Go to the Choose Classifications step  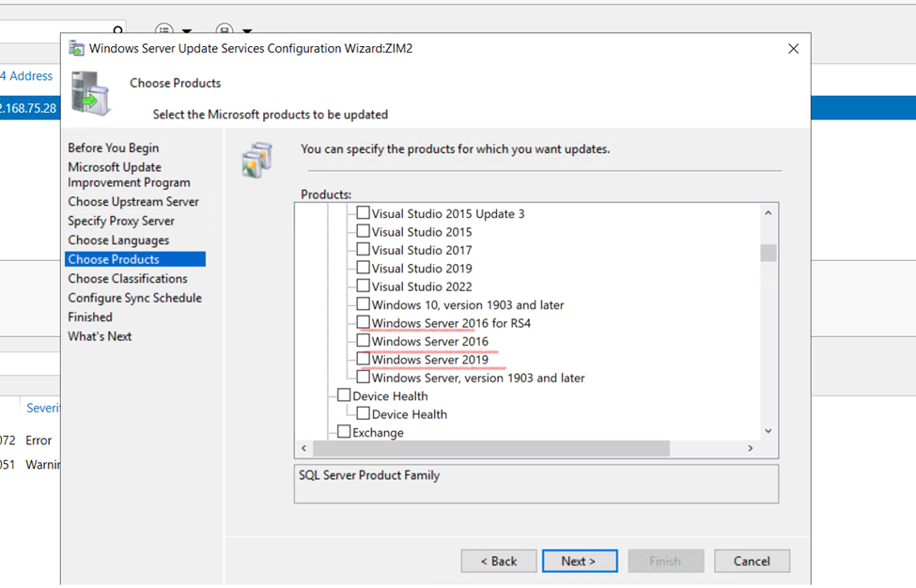click(128, 279)
